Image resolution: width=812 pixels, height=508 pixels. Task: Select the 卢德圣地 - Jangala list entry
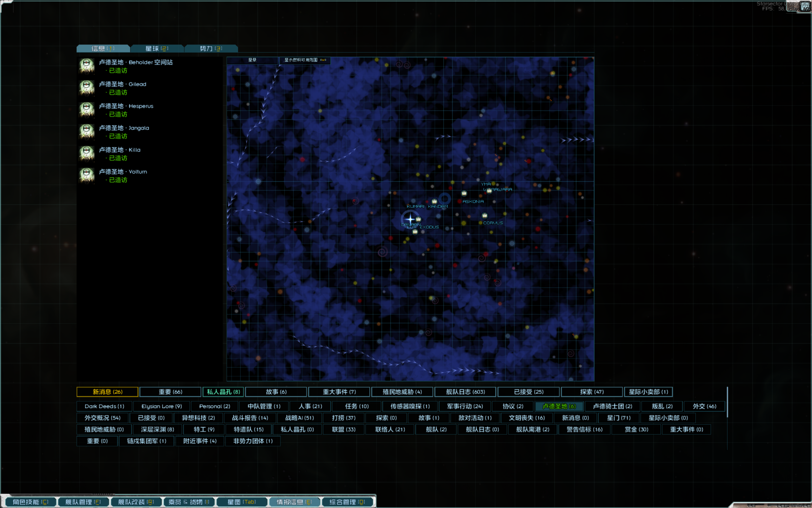pos(149,131)
